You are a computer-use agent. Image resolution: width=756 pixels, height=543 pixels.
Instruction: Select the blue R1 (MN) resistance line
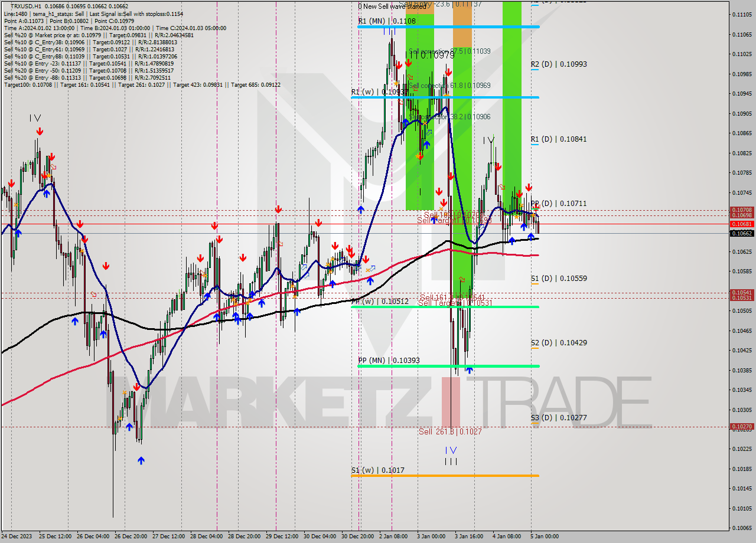pyautogui.click(x=448, y=27)
